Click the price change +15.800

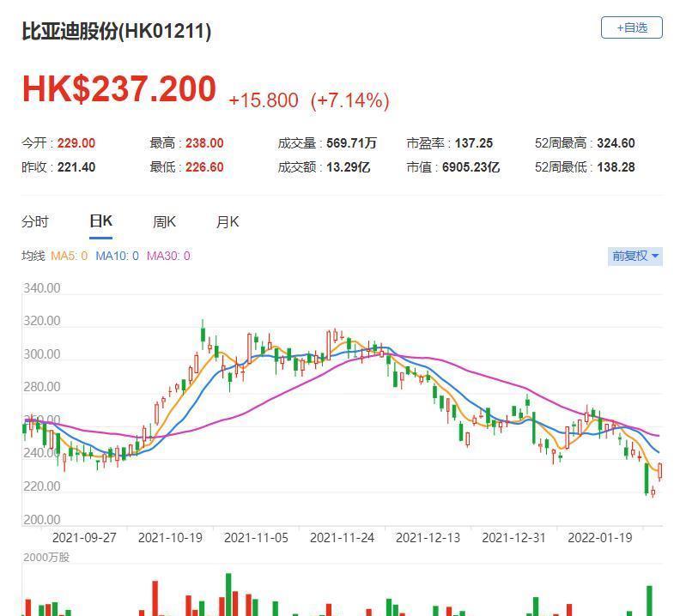click(x=264, y=100)
